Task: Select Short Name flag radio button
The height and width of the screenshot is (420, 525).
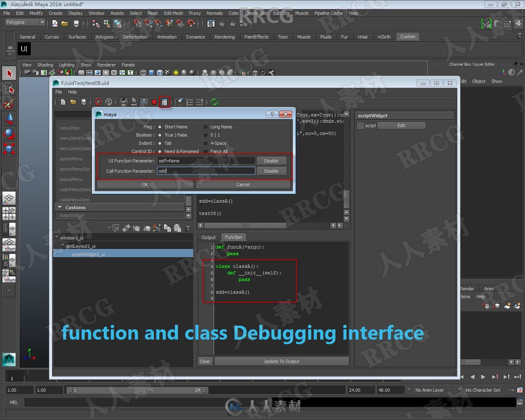Action: (160, 127)
